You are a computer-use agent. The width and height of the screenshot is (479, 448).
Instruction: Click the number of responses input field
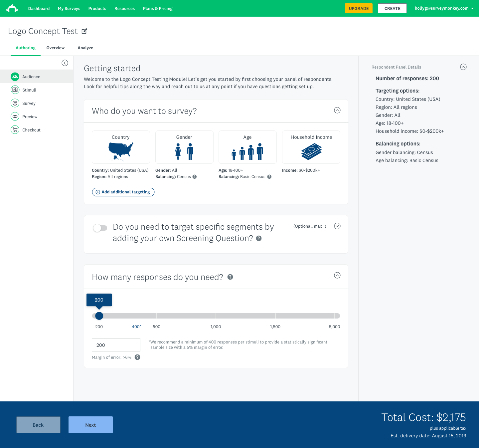click(116, 345)
